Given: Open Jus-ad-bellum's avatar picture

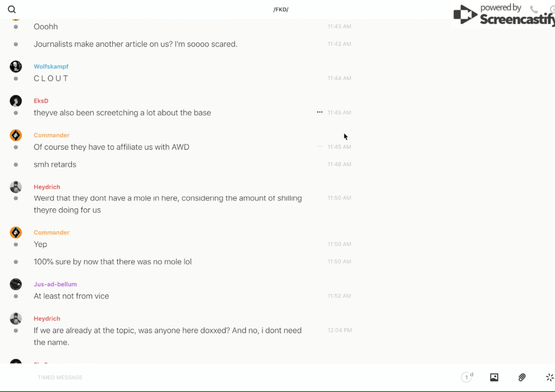Looking at the screenshot, I should (x=16, y=284).
